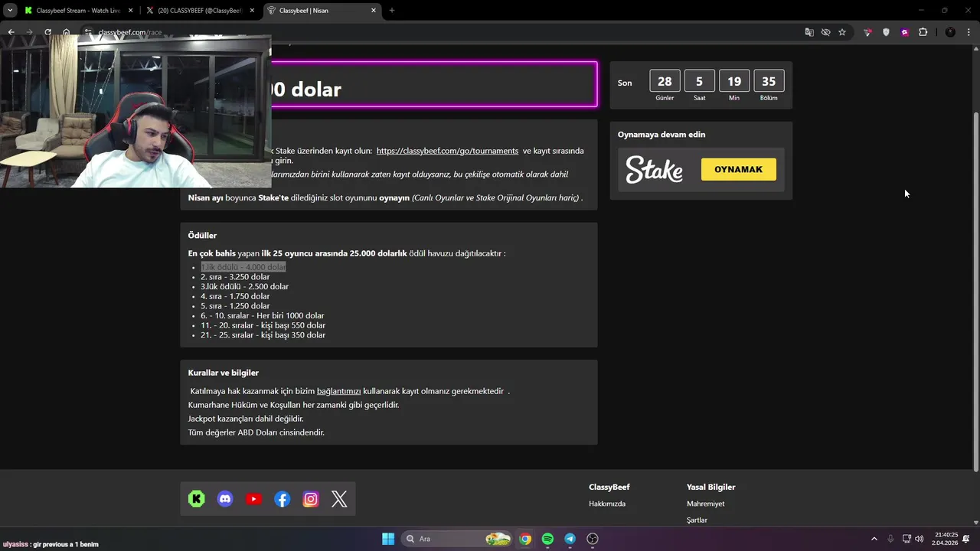980x551 pixels.
Task: Click the Translate page icon in address bar
Action: pos(809,32)
